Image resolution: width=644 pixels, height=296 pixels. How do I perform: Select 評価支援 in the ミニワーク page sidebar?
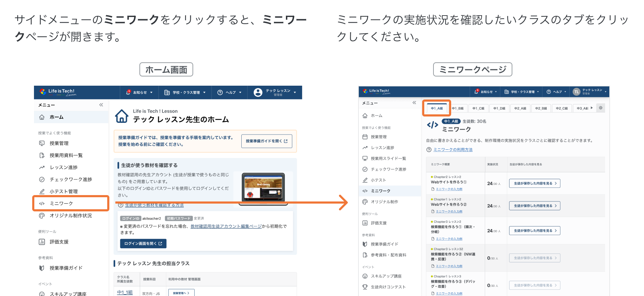[390, 223]
